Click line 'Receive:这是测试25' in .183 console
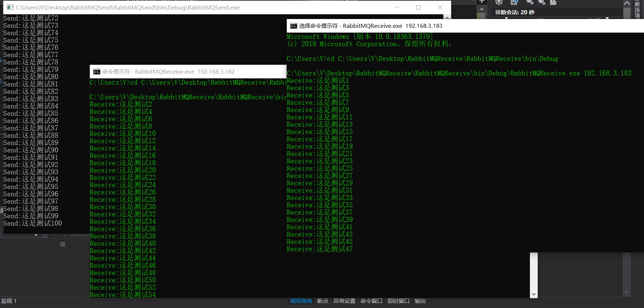 tap(320, 168)
